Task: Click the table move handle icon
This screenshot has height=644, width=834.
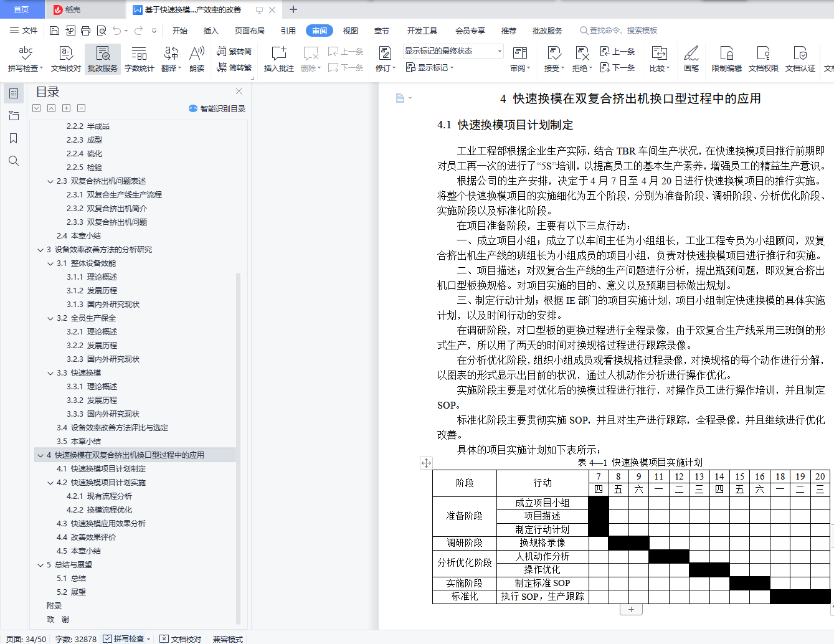Action: pyautogui.click(x=426, y=463)
